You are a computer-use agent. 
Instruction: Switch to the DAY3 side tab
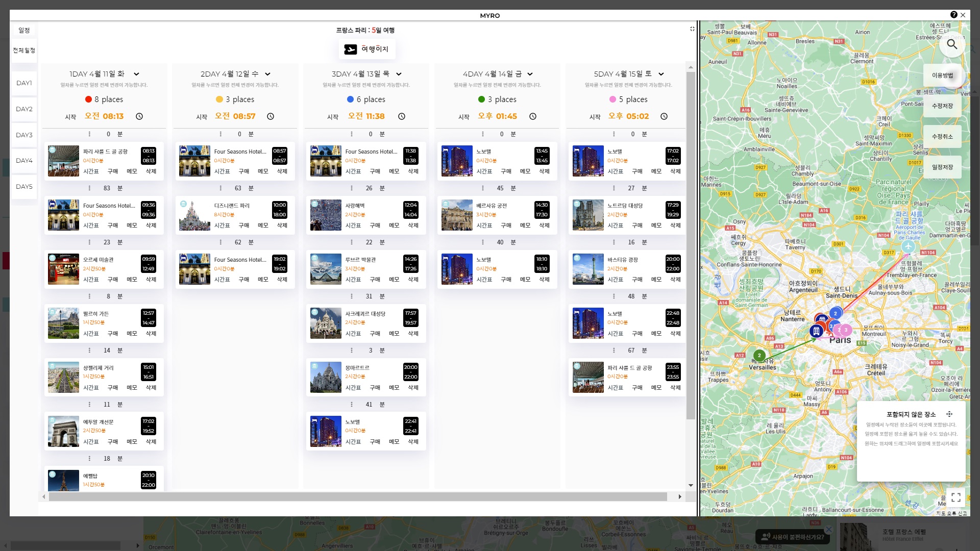[x=24, y=135]
